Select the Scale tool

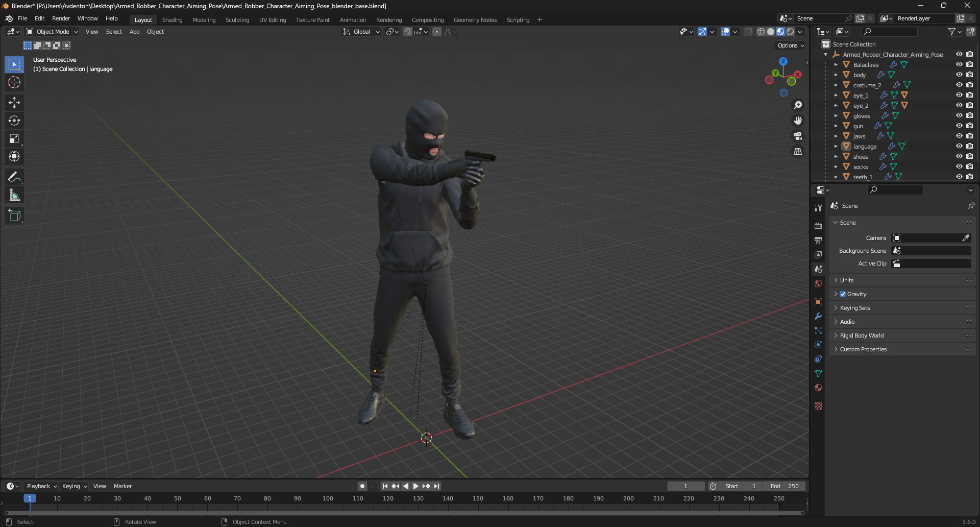pos(14,138)
